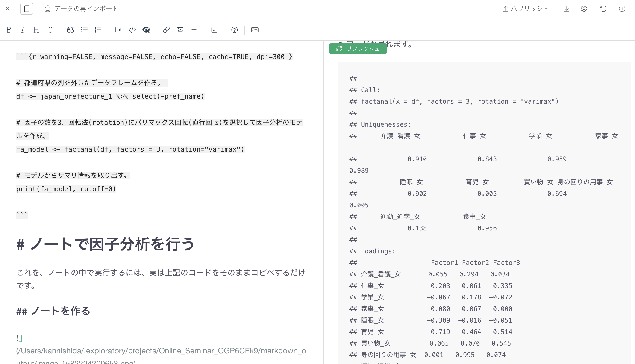This screenshot has width=635, height=364.
Task: Click the image path link text in the editor
Action: pos(161,356)
